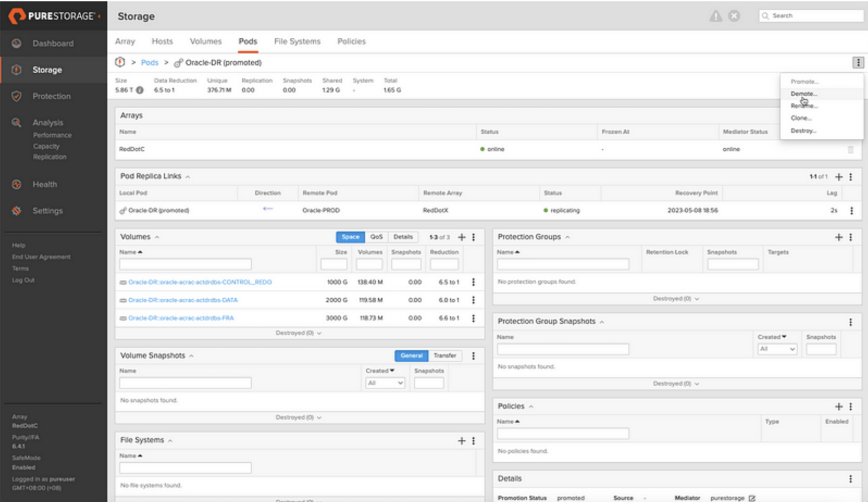The width and height of the screenshot is (868, 502).
Task: Click the Pods breadcrumb link
Action: (150, 63)
